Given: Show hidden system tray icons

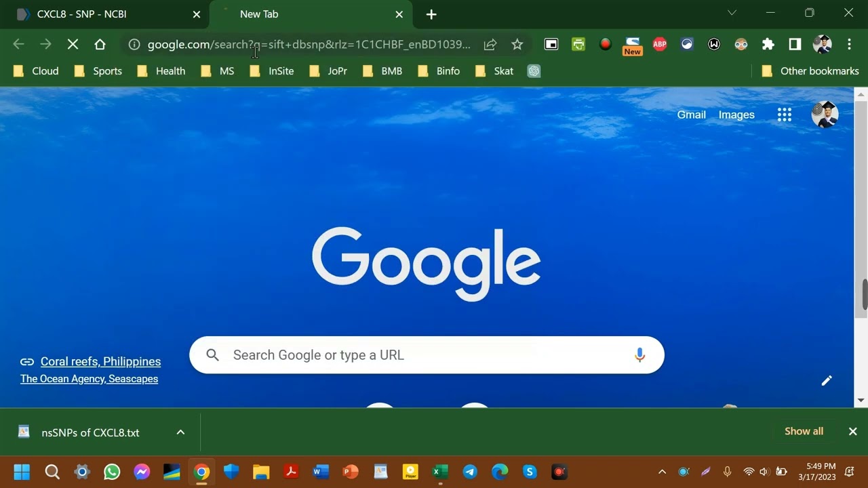Looking at the screenshot, I should coord(662,472).
